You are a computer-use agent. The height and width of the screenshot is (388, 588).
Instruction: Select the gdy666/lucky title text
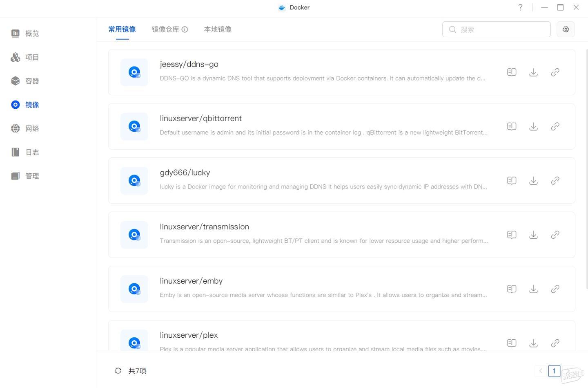click(185, 173)
